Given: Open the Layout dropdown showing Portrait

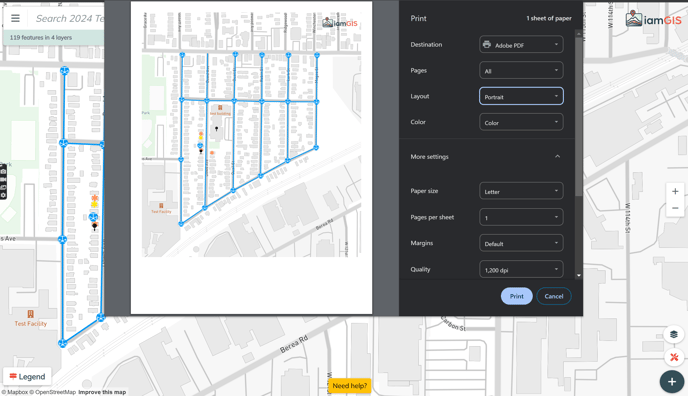Looking at the screenshot, I should (x=521, y=96).
